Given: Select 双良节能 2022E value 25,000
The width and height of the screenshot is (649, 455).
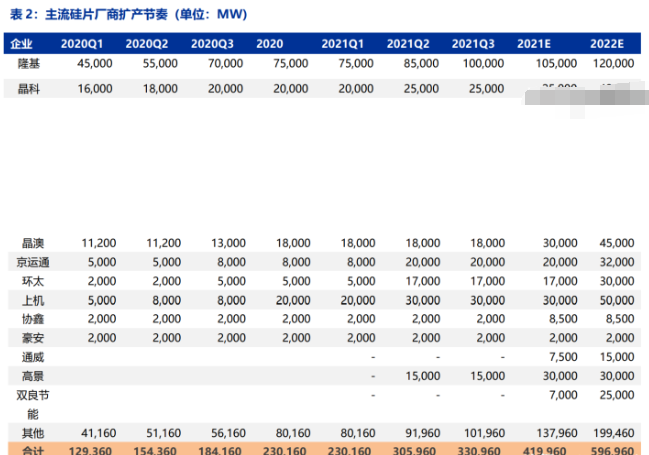Looking at the screenshot, I should [x=617, y=395].
